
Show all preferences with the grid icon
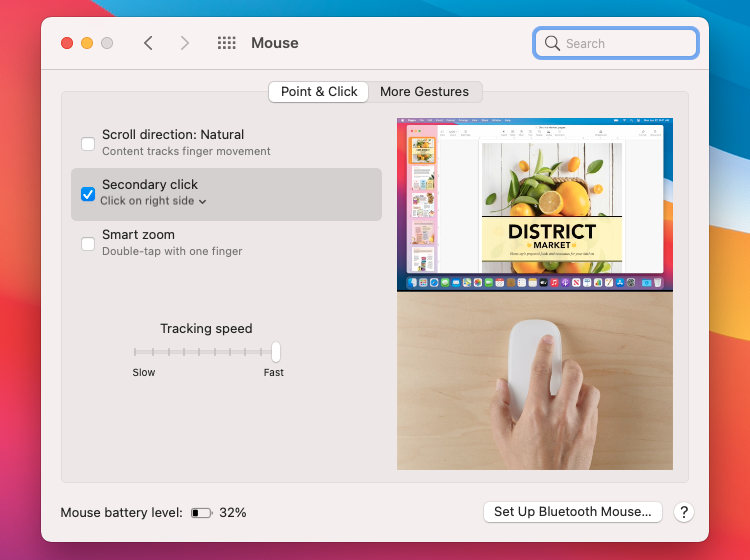tap(227, 43)
